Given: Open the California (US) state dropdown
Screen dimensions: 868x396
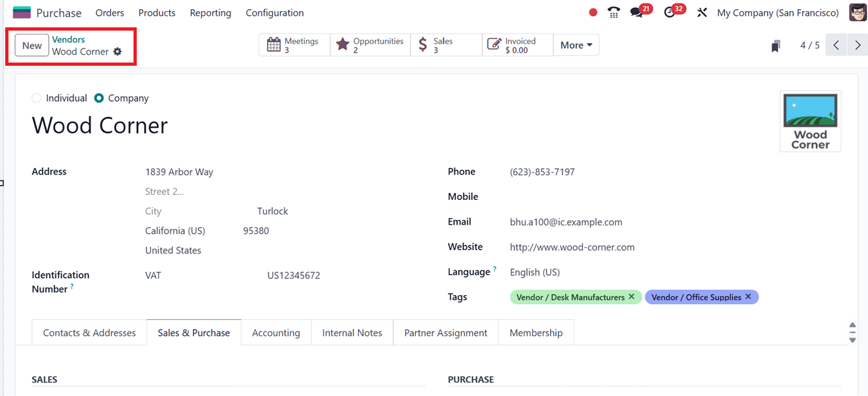Looking at the screenshot, I should click(175, 231).
